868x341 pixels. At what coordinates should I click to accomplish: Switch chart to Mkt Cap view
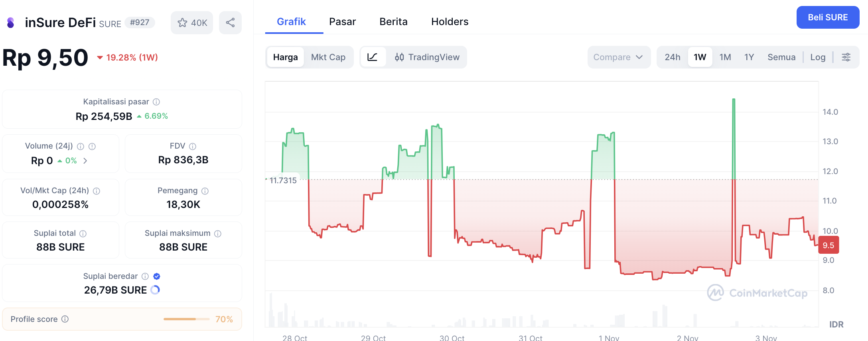pos(328,57)
